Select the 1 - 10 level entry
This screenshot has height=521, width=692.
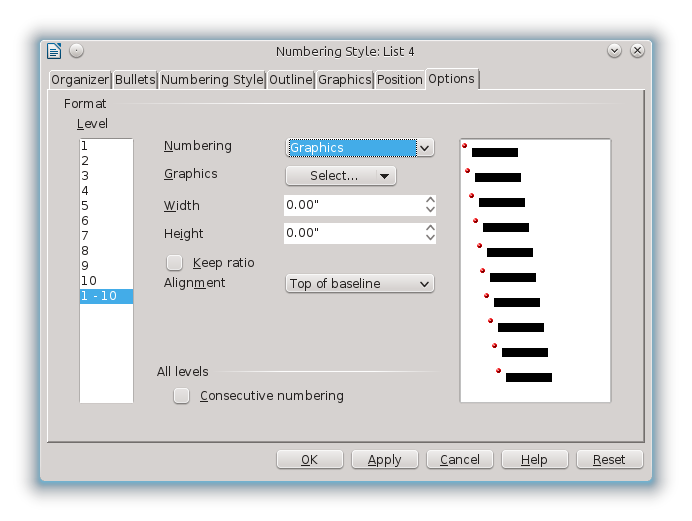click(x=106, y=296)
